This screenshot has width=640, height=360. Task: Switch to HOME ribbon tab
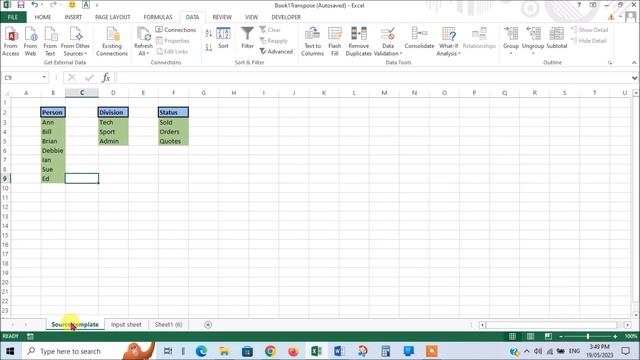click(42, 17)
